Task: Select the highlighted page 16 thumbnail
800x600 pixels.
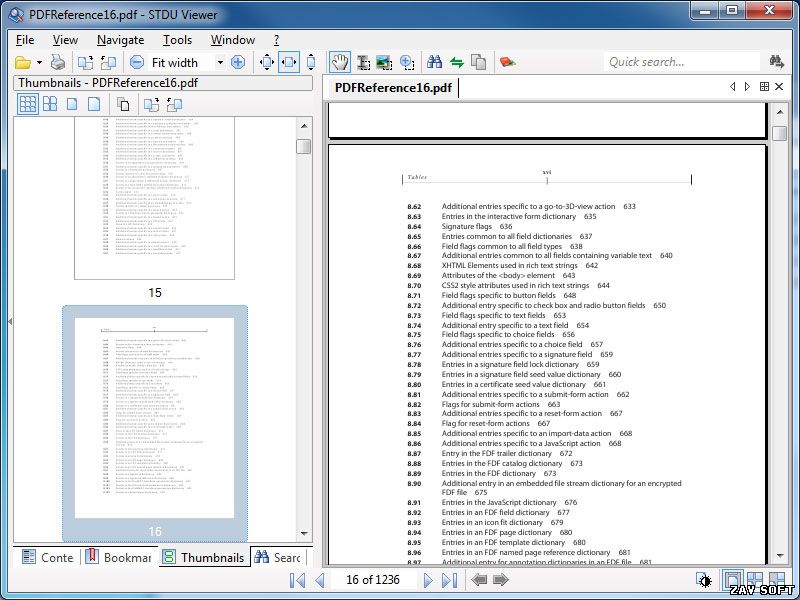Action: pos(155,423)
